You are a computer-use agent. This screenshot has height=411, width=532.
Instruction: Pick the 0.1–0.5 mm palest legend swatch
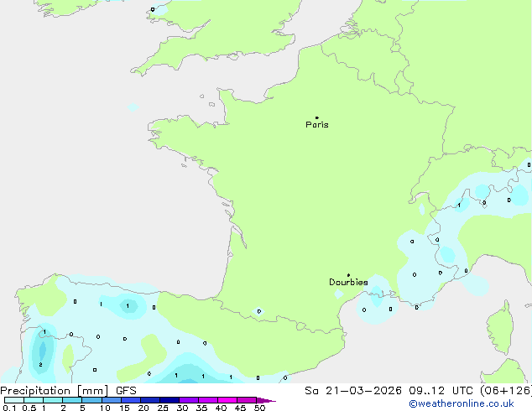click(14, 400)
